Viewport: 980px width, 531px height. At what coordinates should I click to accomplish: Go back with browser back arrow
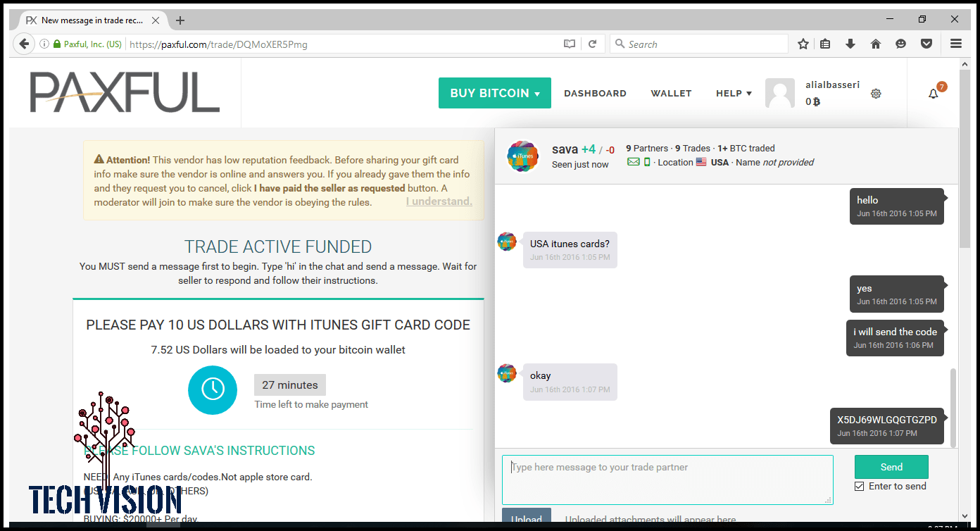24,44
